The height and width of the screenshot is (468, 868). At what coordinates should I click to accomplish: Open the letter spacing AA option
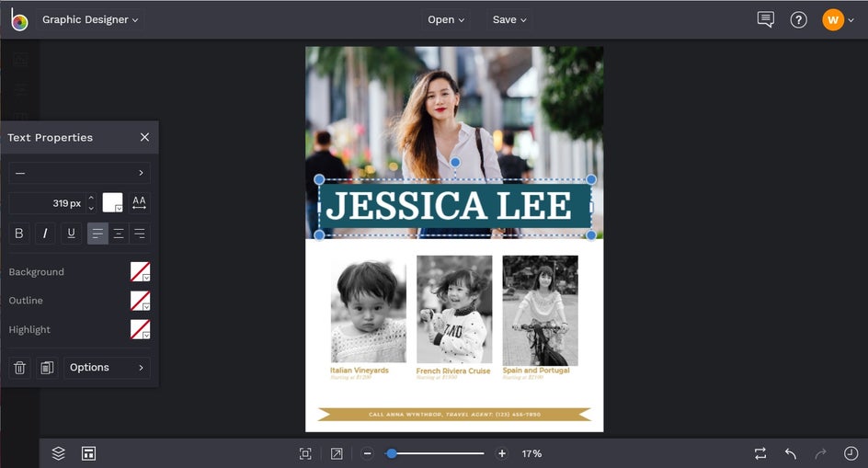point(139,202)
